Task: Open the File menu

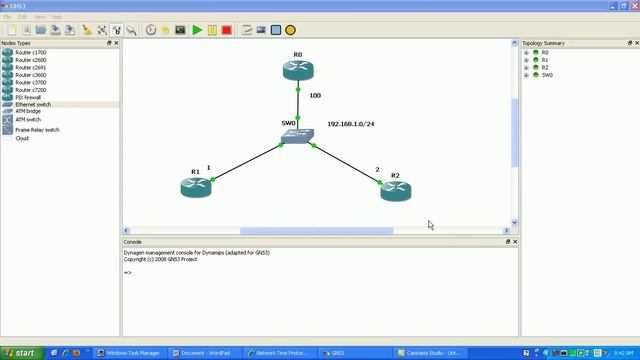Action: [x=7, y=17]
